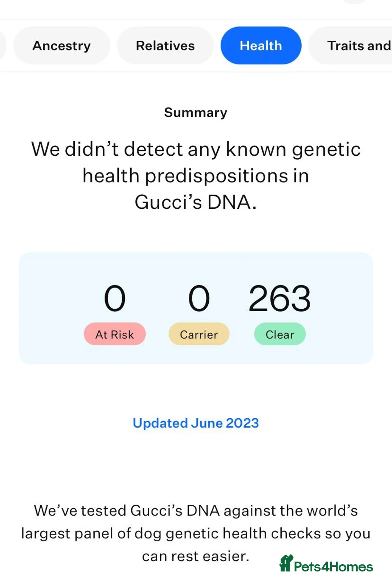
Task: Switch to the Health tab
Action: click(x=261, y=45)
